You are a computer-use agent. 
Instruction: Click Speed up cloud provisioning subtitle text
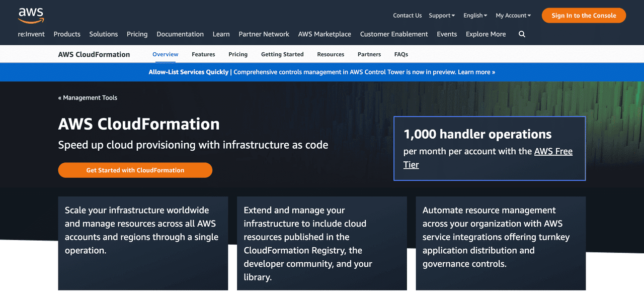pyautogui.click(x=193, y=145)
